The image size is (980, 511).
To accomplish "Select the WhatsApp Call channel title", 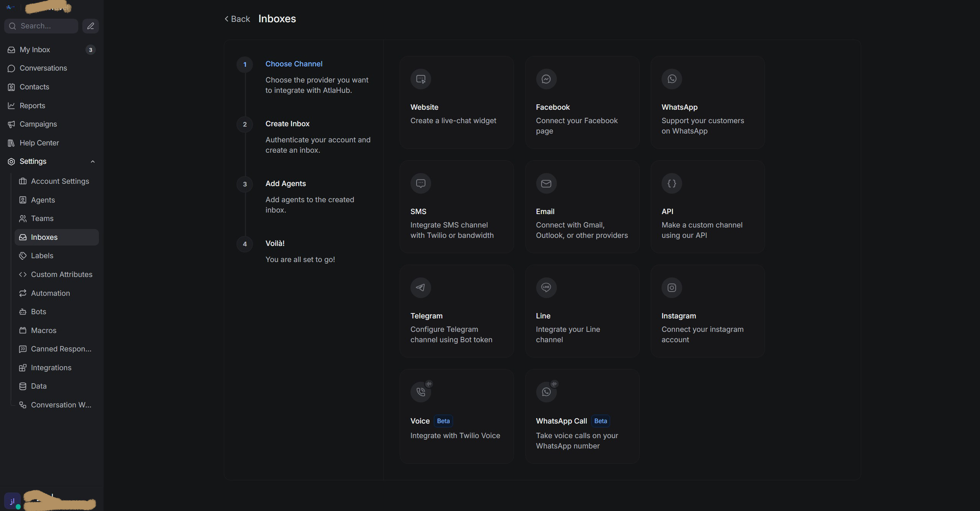I will click(561, 421).
